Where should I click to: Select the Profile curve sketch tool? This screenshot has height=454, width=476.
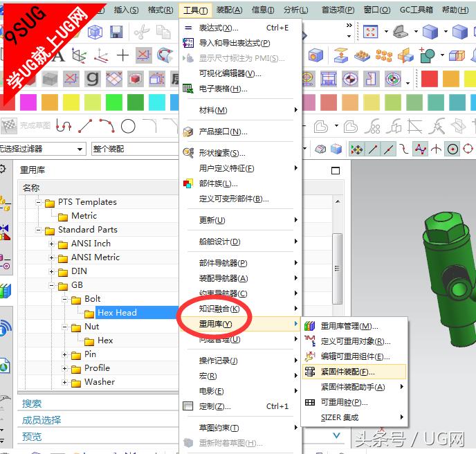pyautogui.click(x=64, y=126)
